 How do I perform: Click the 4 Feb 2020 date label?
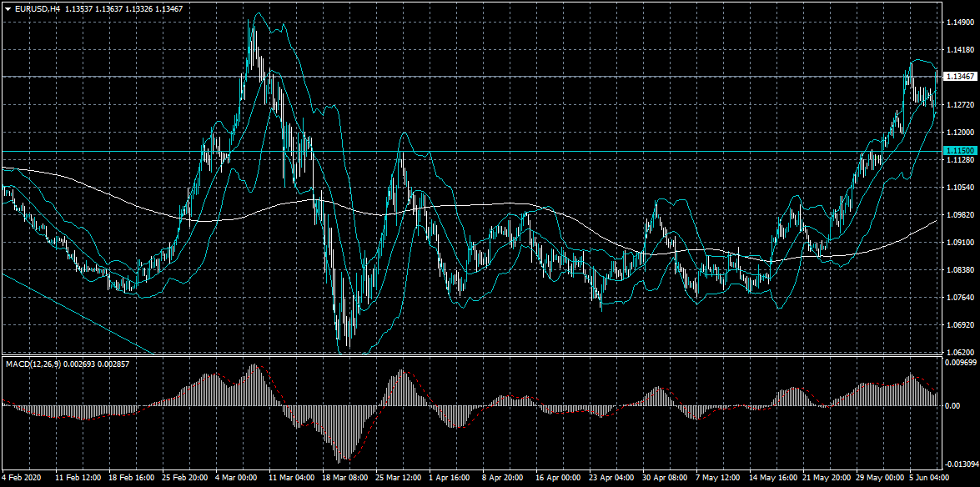click(20, 478)
